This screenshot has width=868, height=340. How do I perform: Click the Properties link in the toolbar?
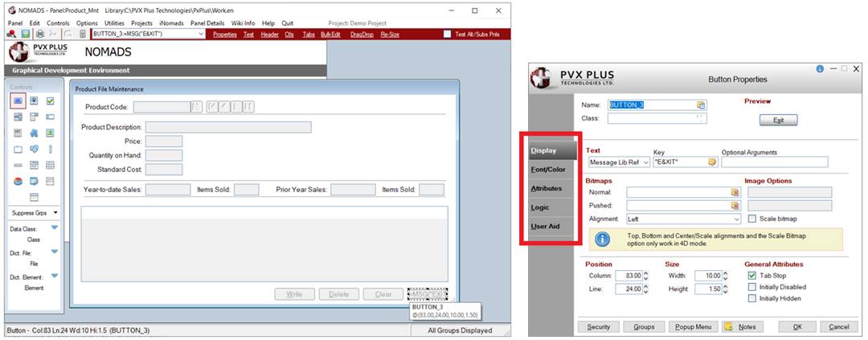[224, 35]
